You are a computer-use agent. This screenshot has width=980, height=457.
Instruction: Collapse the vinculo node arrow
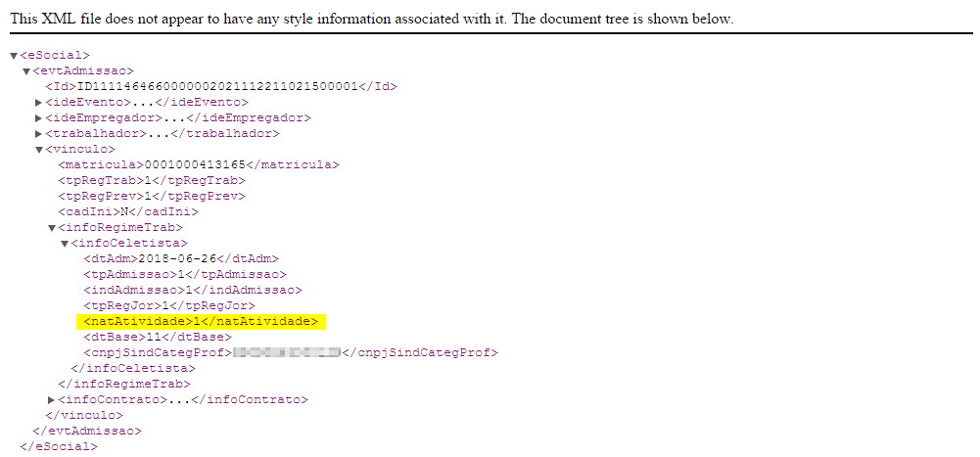tap(38, 150)
